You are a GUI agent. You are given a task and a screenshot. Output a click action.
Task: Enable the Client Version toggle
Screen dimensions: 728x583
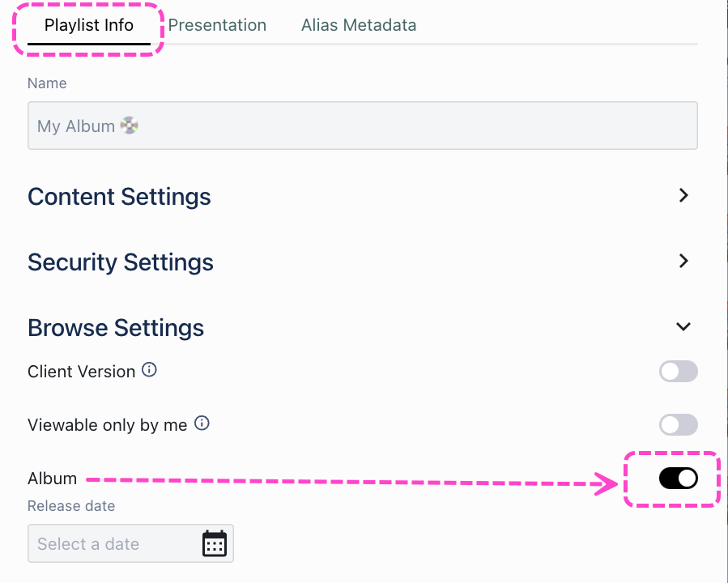[x=678, y=372]
